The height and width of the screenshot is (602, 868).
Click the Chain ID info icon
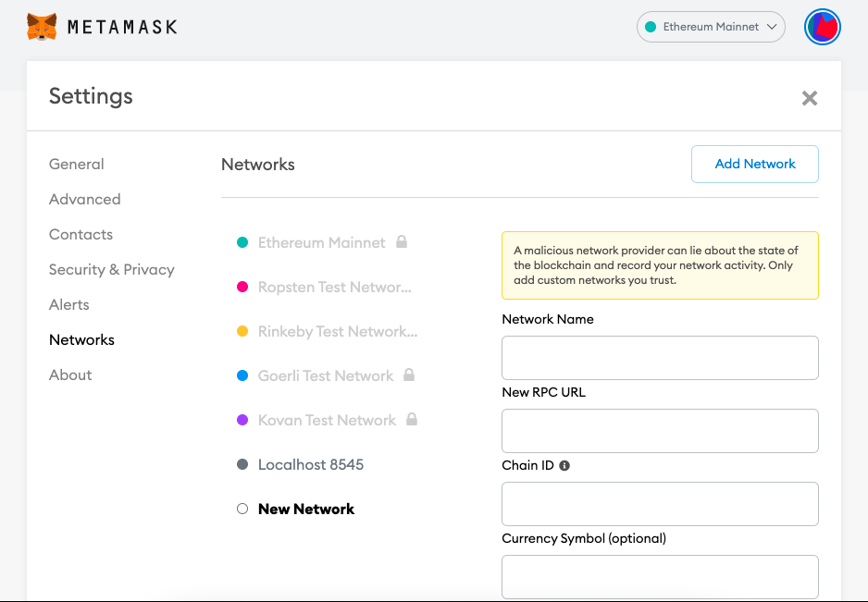point(564,465)
